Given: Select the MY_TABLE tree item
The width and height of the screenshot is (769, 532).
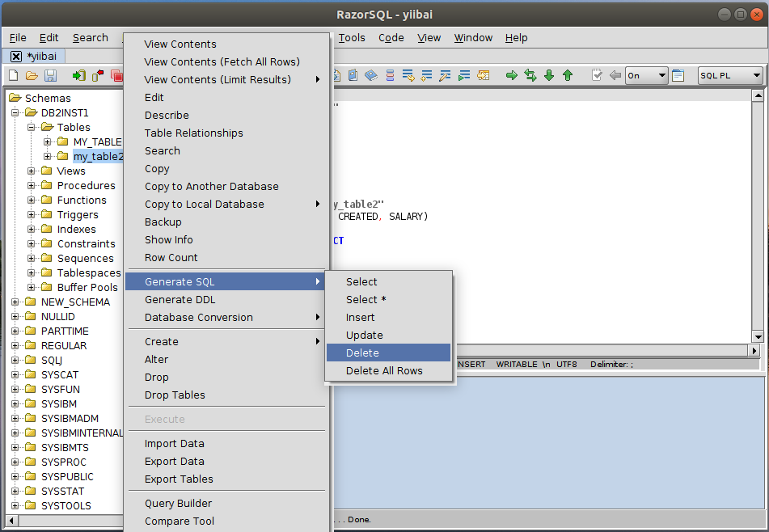Looking at the screenshot, I should [x=97, y=141].
